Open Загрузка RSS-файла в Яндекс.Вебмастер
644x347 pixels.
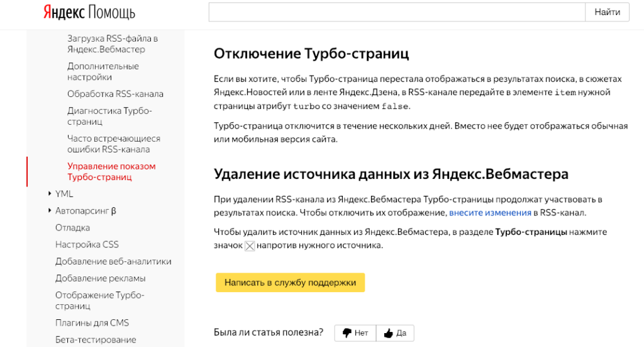(x=113, y=43)
